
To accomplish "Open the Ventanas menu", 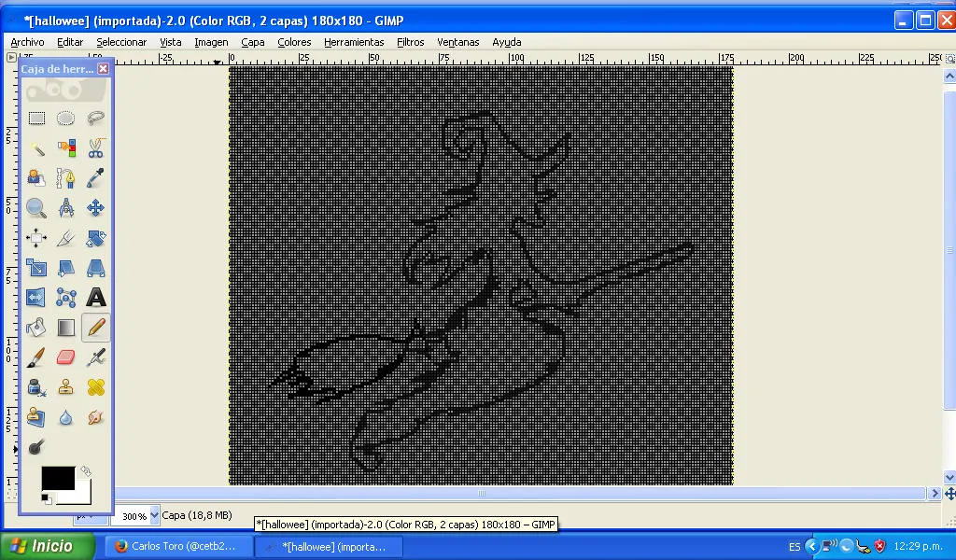I will tap(457, 42).
